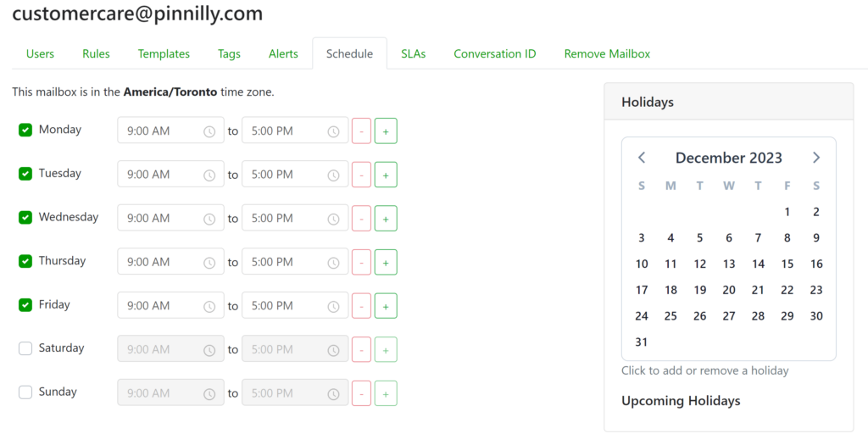Image resolution: width=868 pixels, height=445 pixels.
Task: Open the Conversation ID tab
Action: (x=495, y=53)
